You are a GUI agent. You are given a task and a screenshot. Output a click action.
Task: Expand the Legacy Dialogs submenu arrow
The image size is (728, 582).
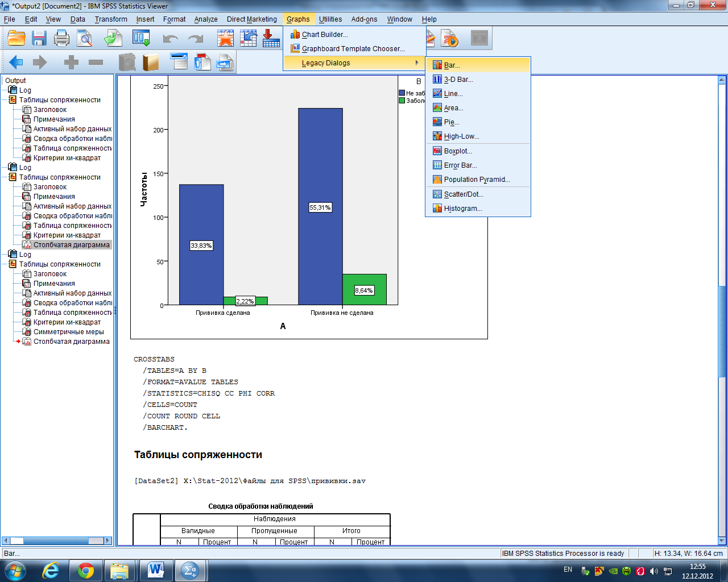tap(417, 63)
